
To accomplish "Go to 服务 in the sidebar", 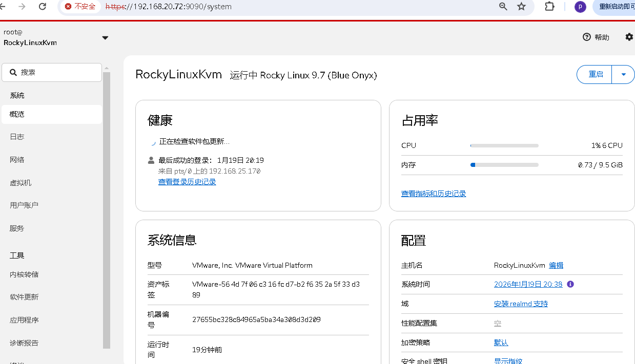I will pyautogui.click(x=17, y=228).
